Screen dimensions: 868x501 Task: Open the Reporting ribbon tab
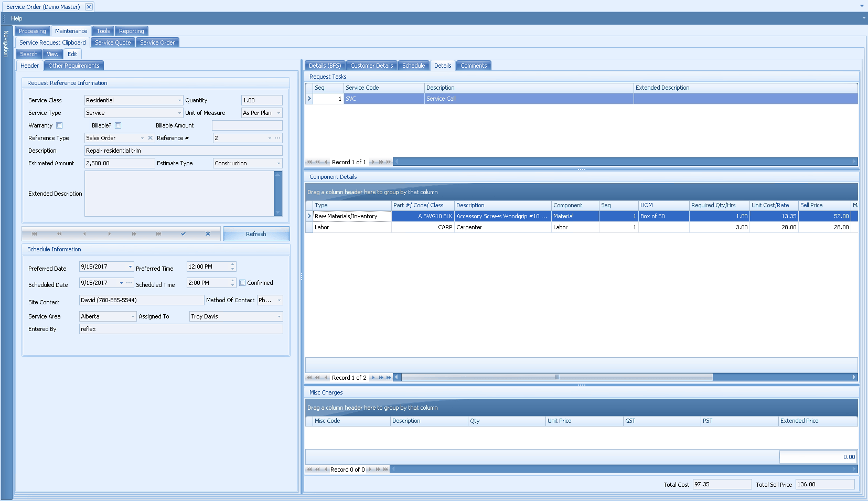pyautogui.click(x=131, y=30)
